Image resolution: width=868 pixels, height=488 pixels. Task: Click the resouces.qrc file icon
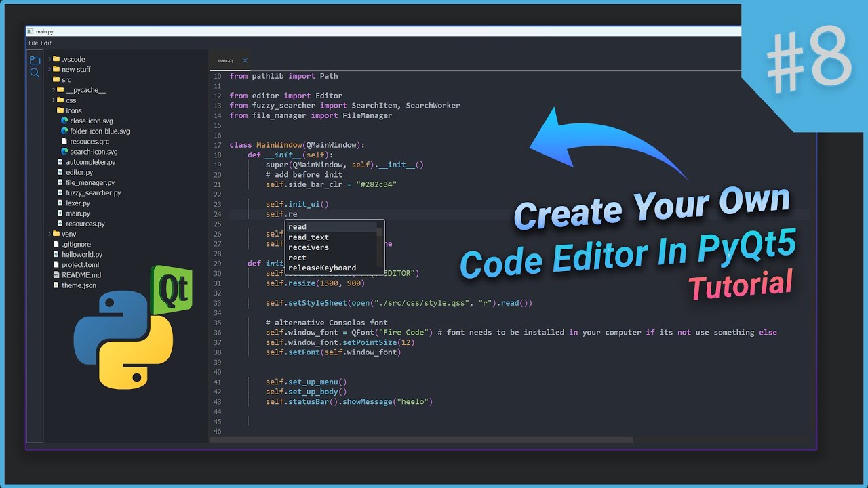pos(64,142)
